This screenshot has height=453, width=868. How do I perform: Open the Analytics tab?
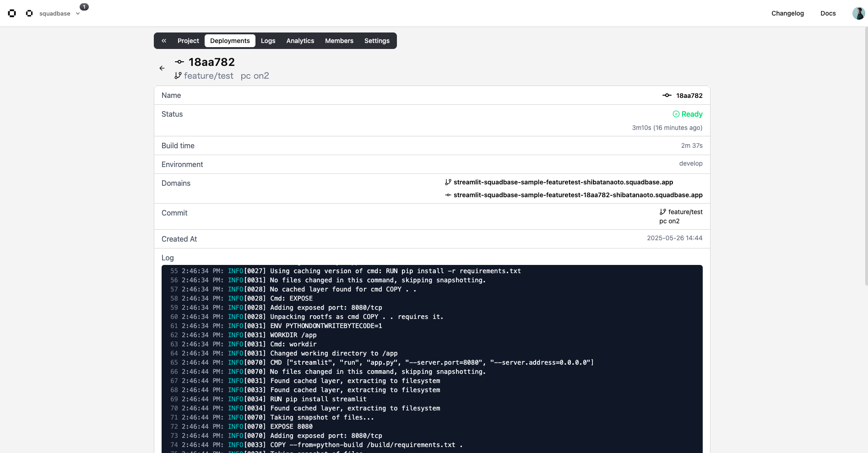300,41
